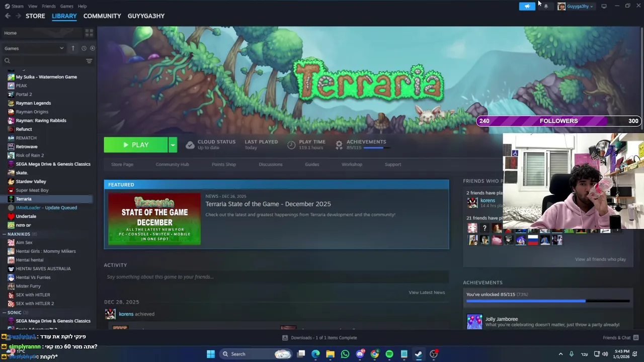Image resolution: width=644 pixels, height=362 pixels.
Task: Open Spotify from the taskbar
Action: (x=389, y=354)
